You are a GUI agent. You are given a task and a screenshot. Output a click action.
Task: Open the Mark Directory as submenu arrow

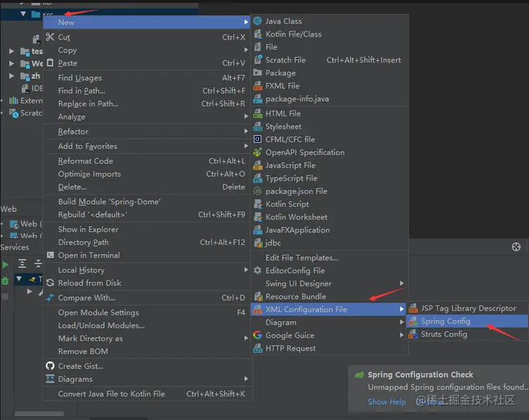(246, 338)
